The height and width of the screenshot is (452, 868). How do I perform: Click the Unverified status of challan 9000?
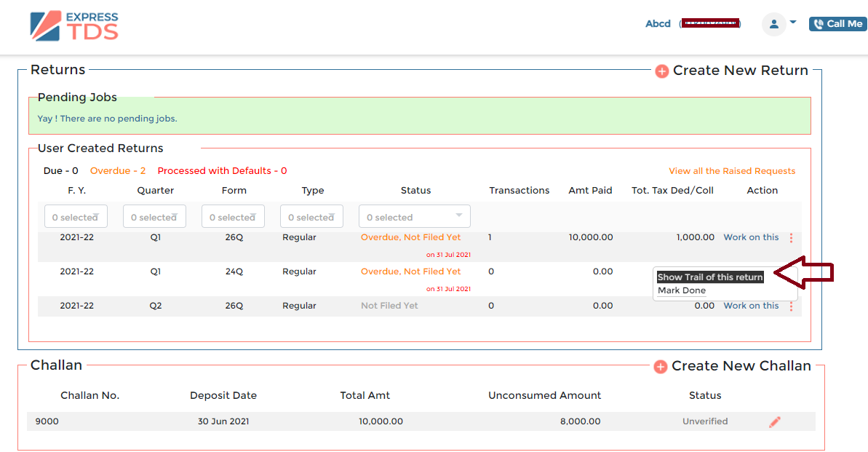pos(705,421)
